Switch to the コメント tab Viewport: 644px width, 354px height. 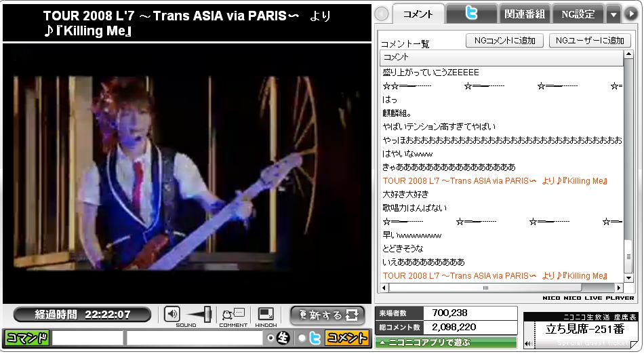418,14
